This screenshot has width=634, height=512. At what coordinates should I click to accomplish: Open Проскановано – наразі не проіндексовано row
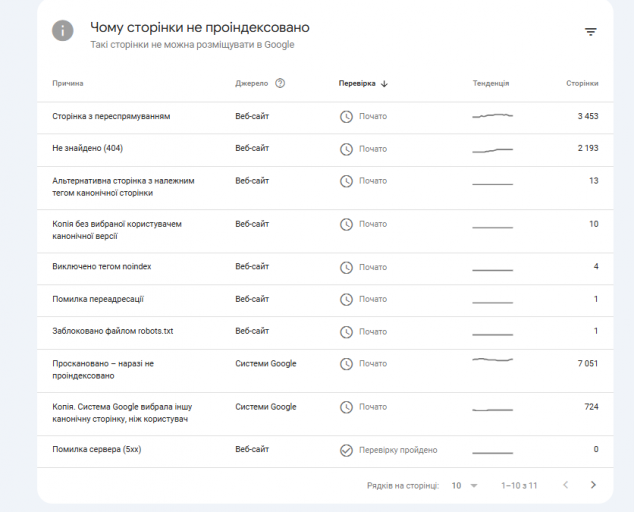(325, 371)
